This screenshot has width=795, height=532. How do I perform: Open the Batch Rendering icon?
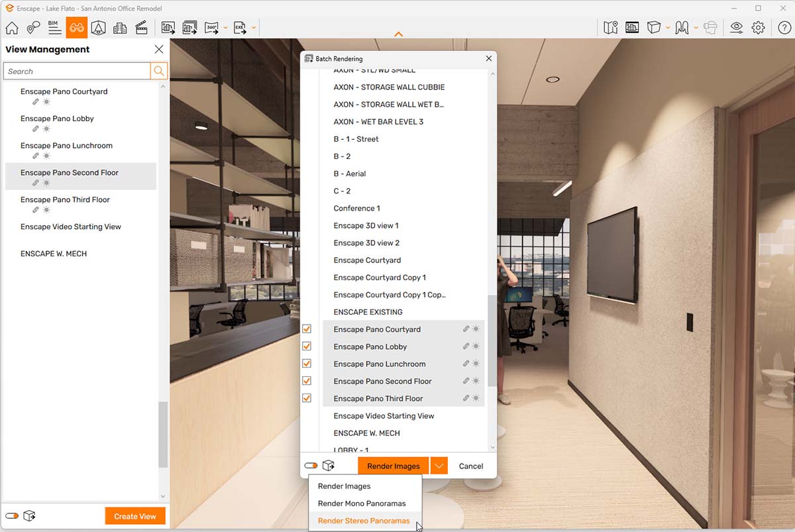click(190, 27)
